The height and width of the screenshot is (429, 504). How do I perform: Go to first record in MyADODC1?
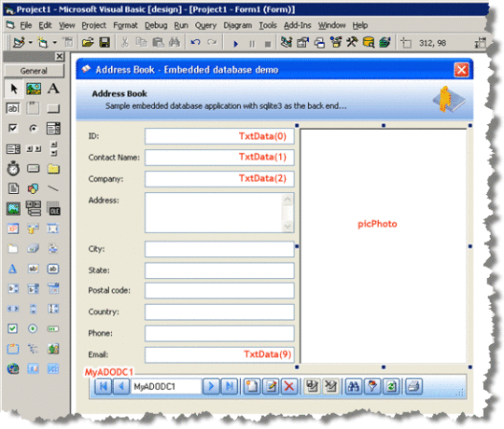[104, 386]
